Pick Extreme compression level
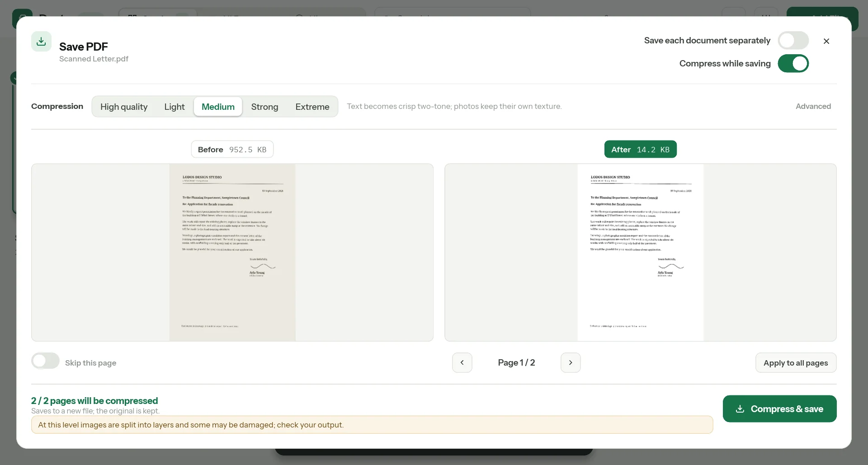Image resolution: width=868 pixels, height=465 pixels. click(312, 107)
